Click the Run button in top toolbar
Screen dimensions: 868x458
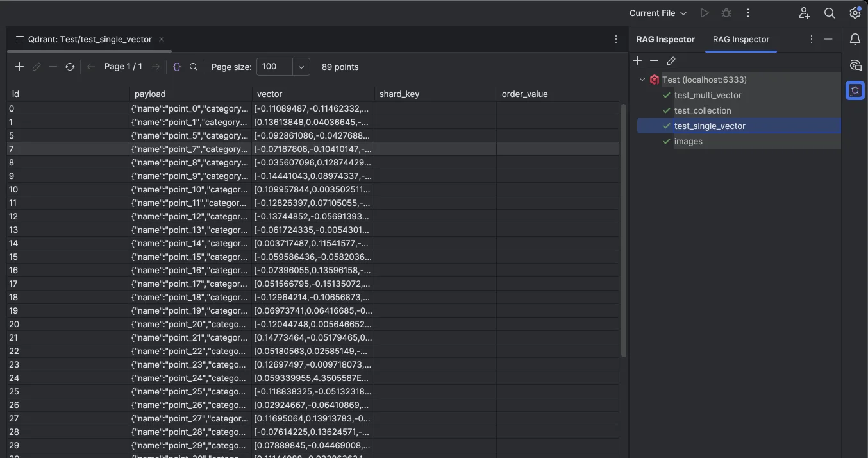coord(705,13)
